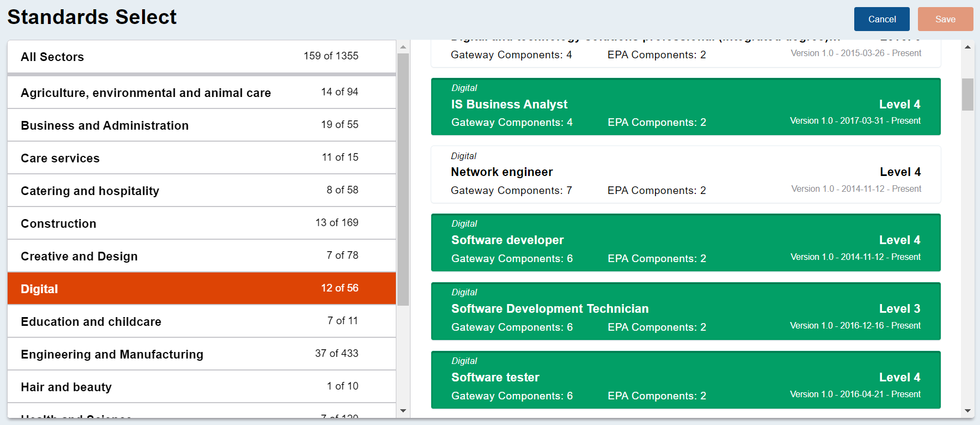
Task: Choose the Care services sector
Action: click(201, 158)
